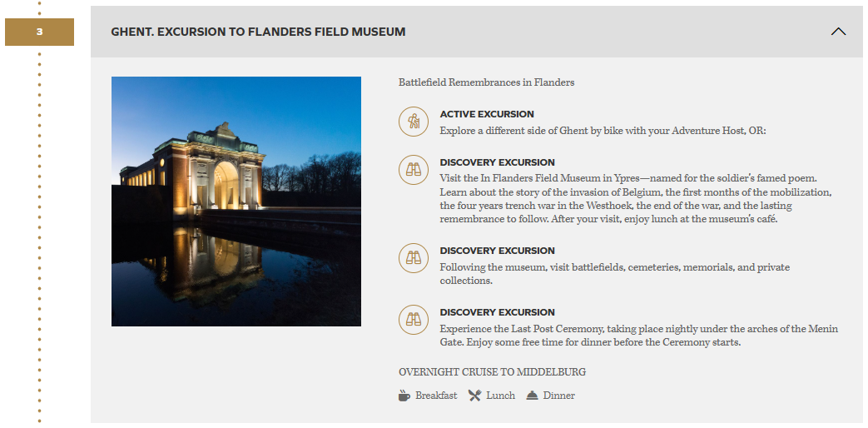Click binoculars icon beside Last Post Ceremony
The height and width of the screenshot is (428, 868).
tap(414, 320)
